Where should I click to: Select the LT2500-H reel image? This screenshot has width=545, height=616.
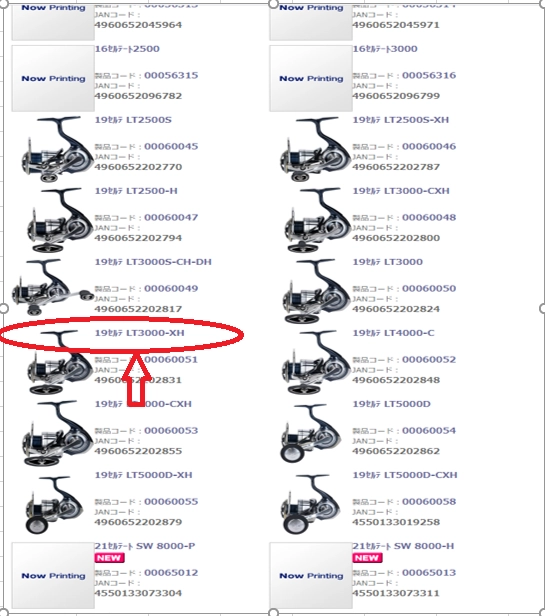click(59, 220)
